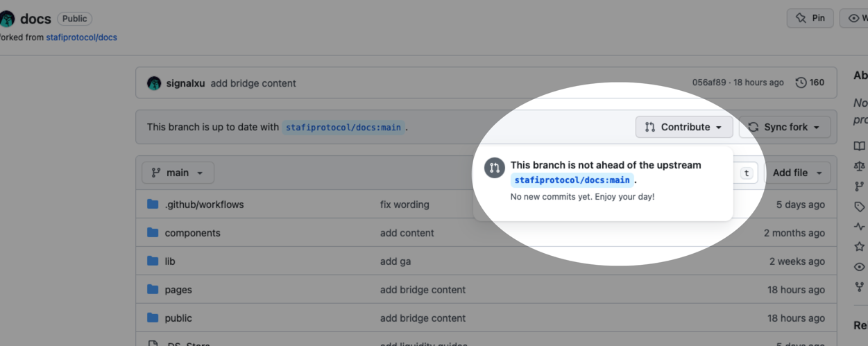This screenshot has width=868, height=346.
Task: Click the lib folder icon
Action: (153, 261)
